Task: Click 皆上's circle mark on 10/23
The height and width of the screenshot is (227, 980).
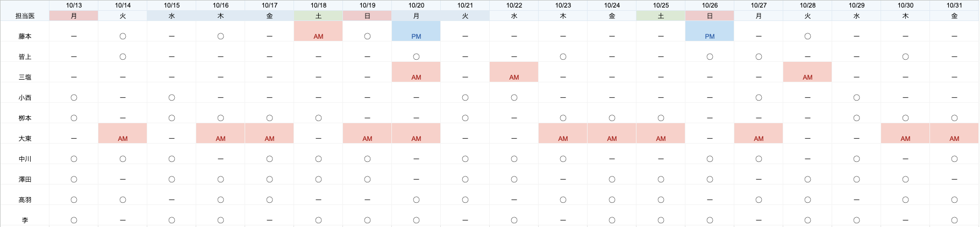Action: tap(563, 57)
